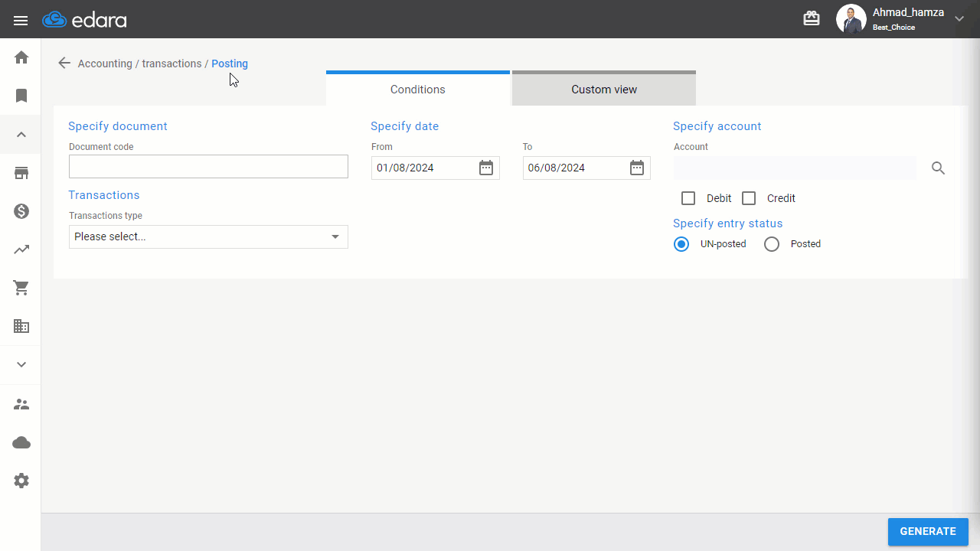This screenshot has width=980, height=551.
Task: Click the Account input field
Action: 795,168
